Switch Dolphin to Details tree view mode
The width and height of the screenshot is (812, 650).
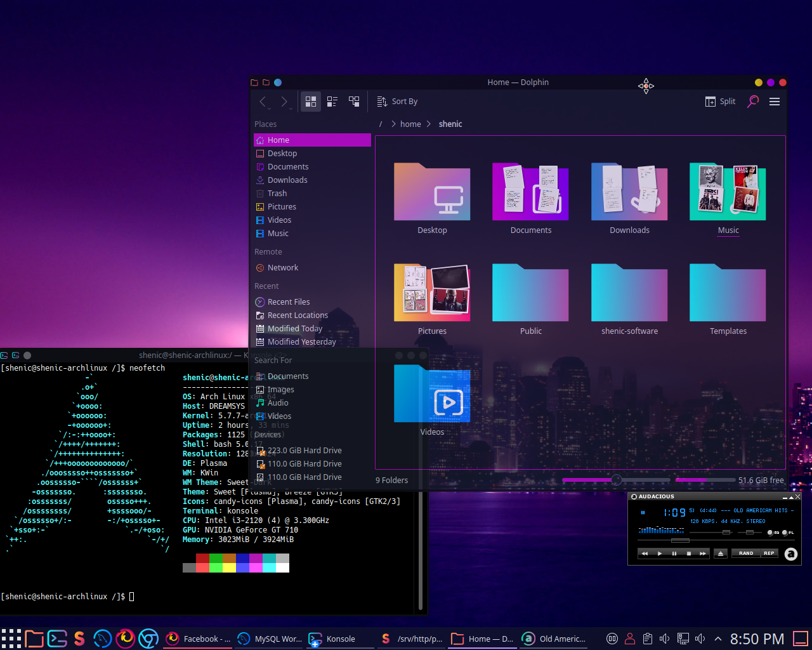point(354,102)
